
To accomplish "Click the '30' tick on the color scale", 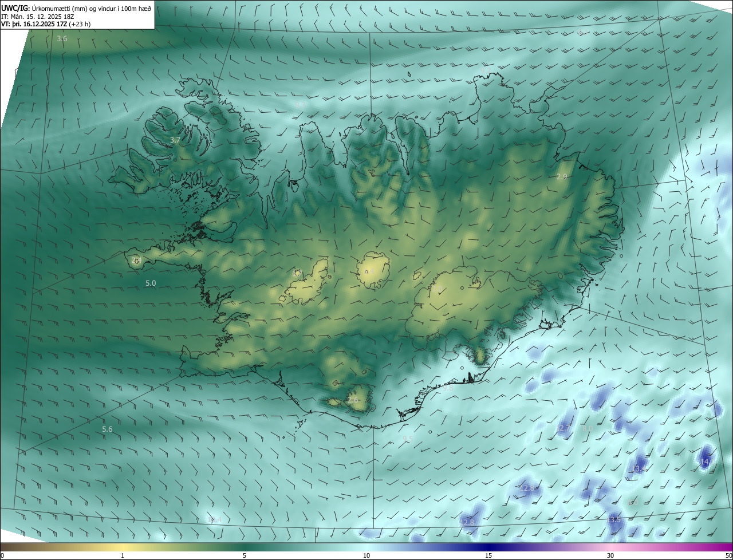I will point(610,556).
